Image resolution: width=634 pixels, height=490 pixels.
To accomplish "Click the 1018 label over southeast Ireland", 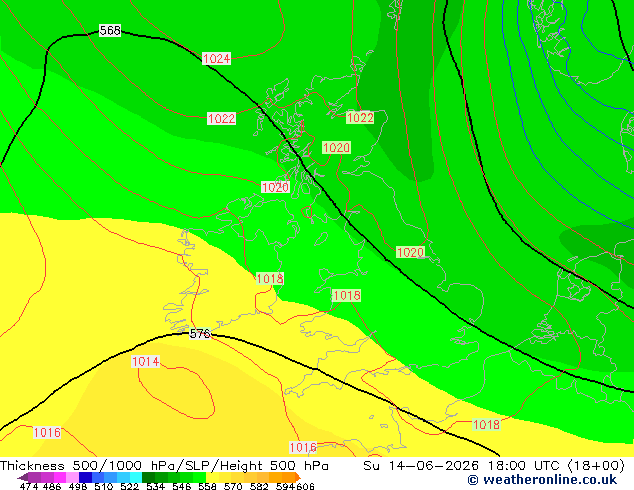I will (270, 279).
